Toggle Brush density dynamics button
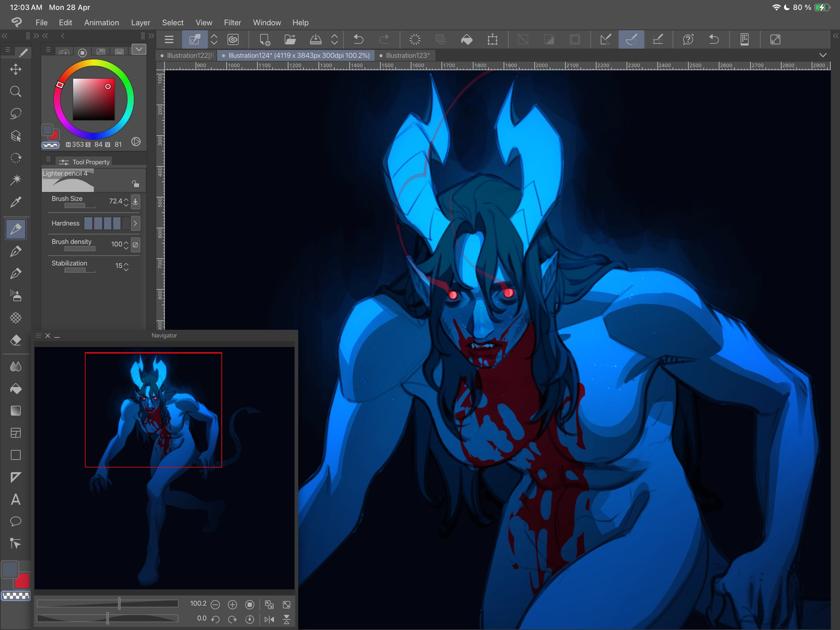This screenshot has width=840, height=630. click(x=135, y=245)
